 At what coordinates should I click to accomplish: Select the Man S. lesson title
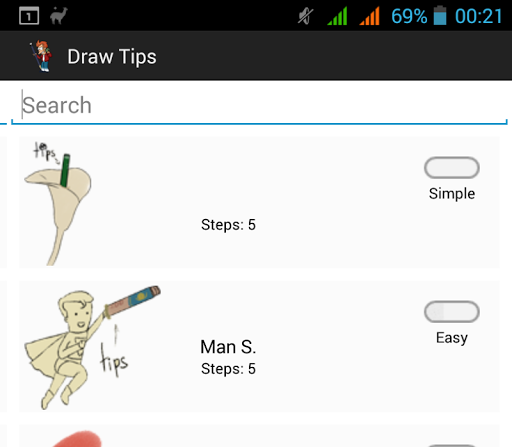point(228,347)
